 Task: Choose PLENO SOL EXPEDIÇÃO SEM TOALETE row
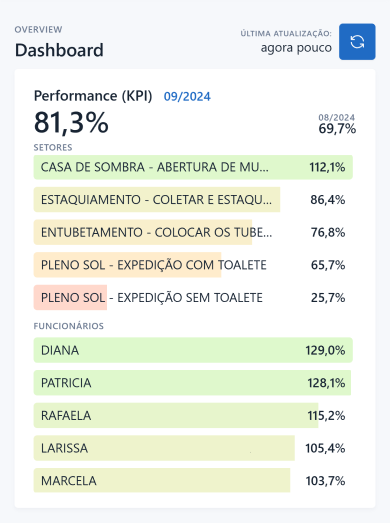(x=193, y=298)
